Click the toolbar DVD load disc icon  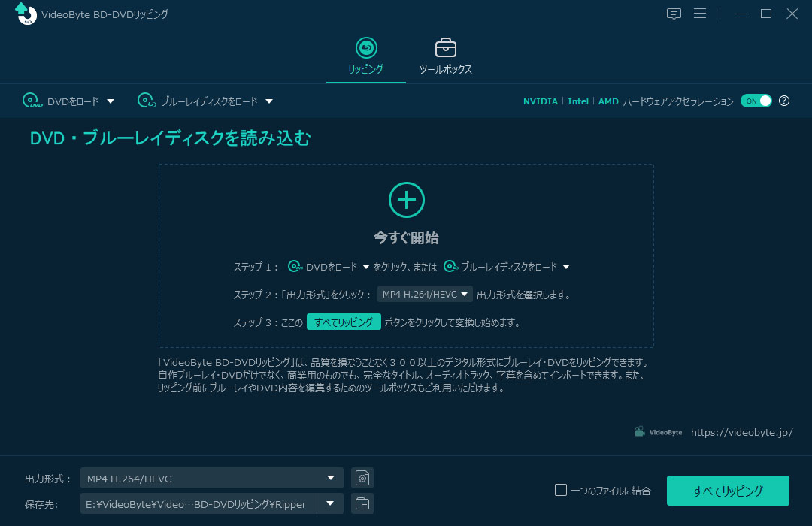pos(32,101)
